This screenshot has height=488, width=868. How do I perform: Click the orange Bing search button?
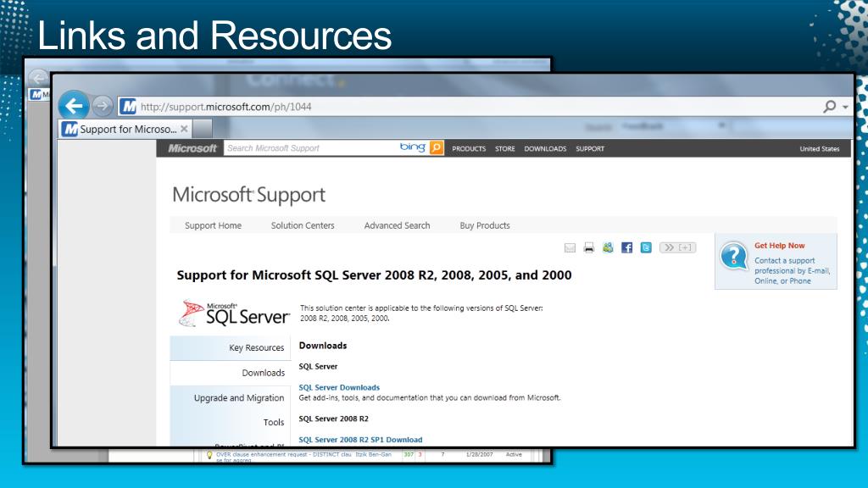(x=437, y=147)
